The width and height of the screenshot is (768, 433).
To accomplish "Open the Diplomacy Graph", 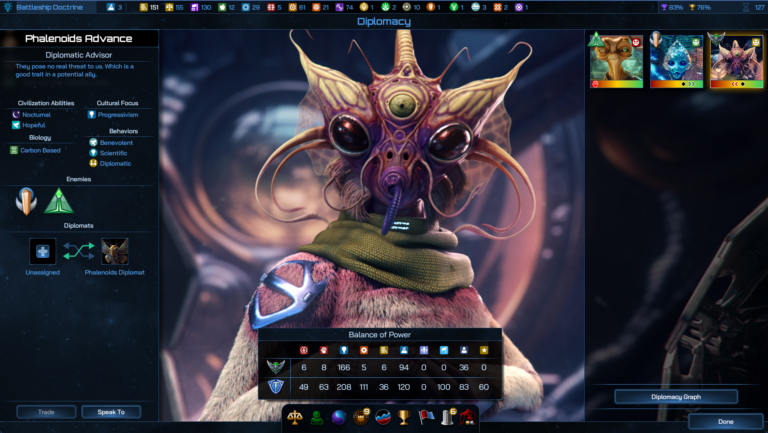I will tap(676, 397).
